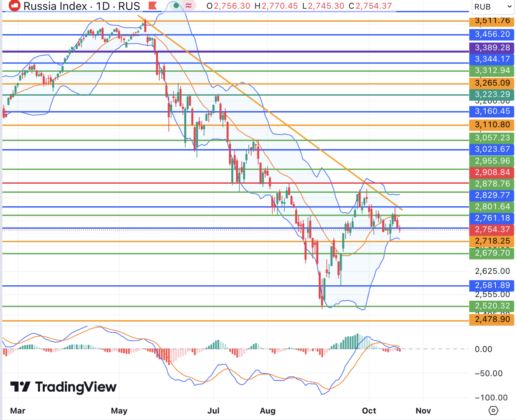516x420 pixels.
Task: Select the 2,878.76 green price label
Action: [492, 184]
